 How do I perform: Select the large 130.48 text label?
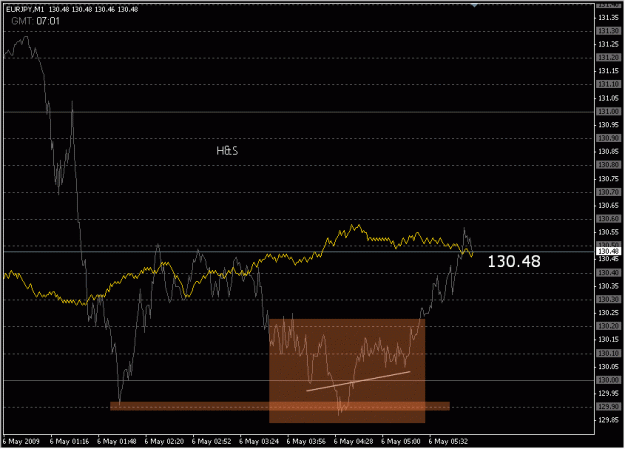(514, 262)
